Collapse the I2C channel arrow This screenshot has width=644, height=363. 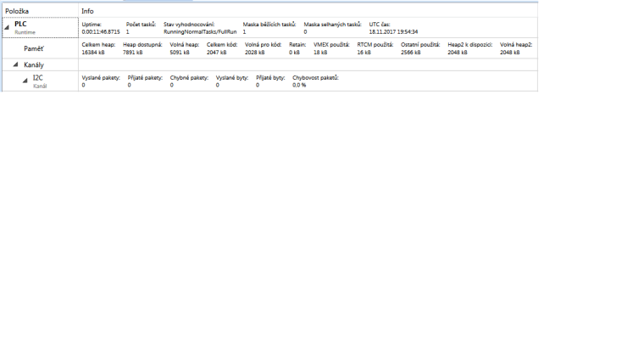point(25,81)
